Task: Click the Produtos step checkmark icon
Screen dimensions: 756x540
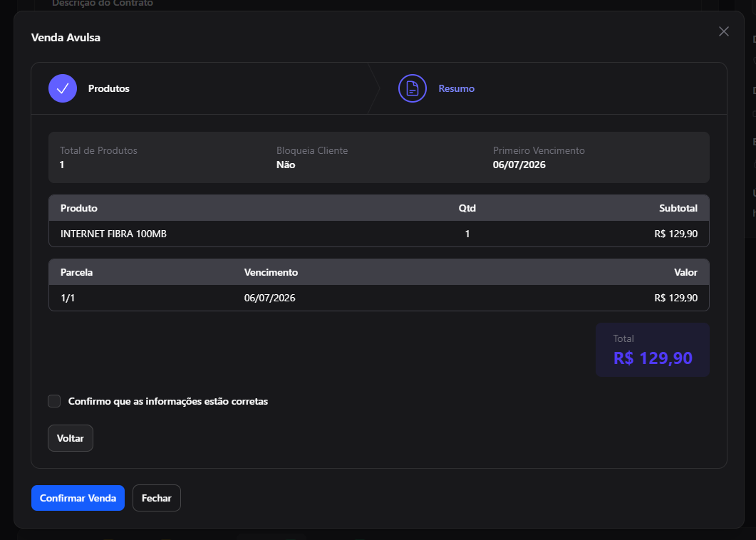Action: [x=63, y=88]
